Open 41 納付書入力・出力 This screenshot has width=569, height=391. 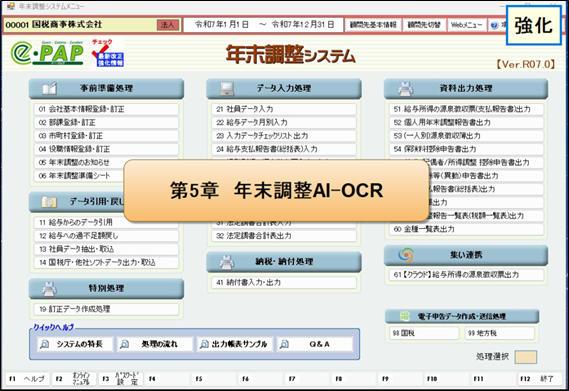pos(284,282)
